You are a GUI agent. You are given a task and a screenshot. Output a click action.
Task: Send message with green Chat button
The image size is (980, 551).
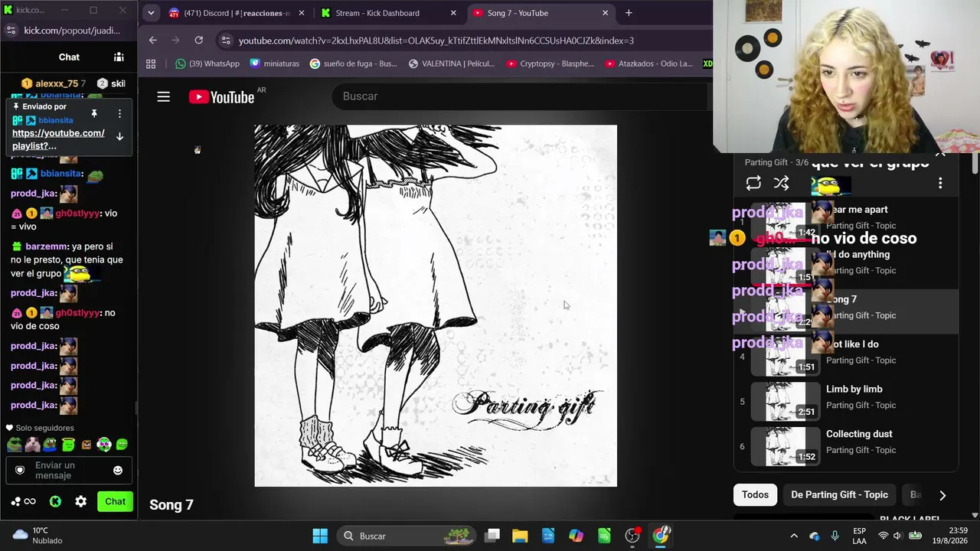tap(115, 501)
